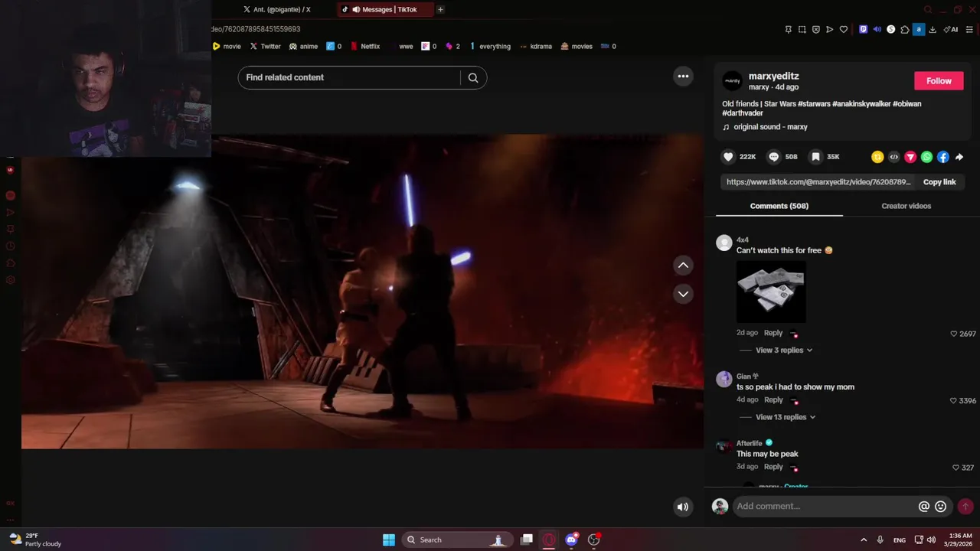Get the embed code via the </> icon
Screen dimensions: 980x551
pos(893,157)
